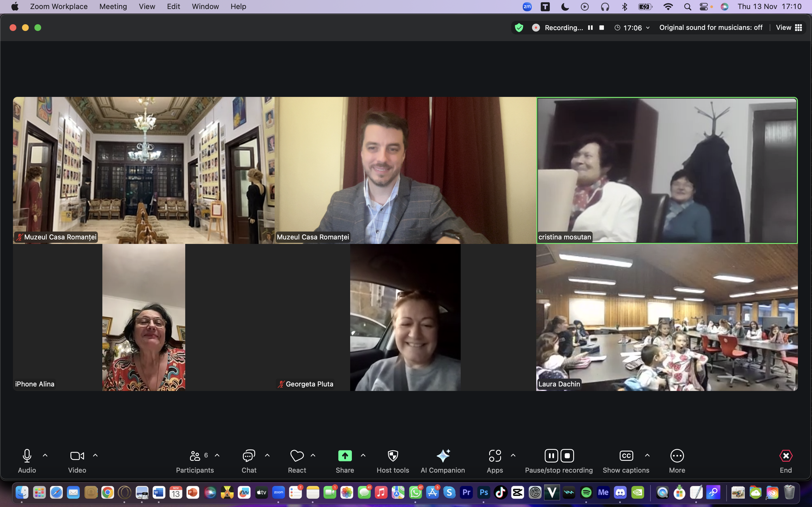The height and width of the screenshot is (507, 812).
Task: Open the 17:06 timer dropdown
Action: (632, 28)
